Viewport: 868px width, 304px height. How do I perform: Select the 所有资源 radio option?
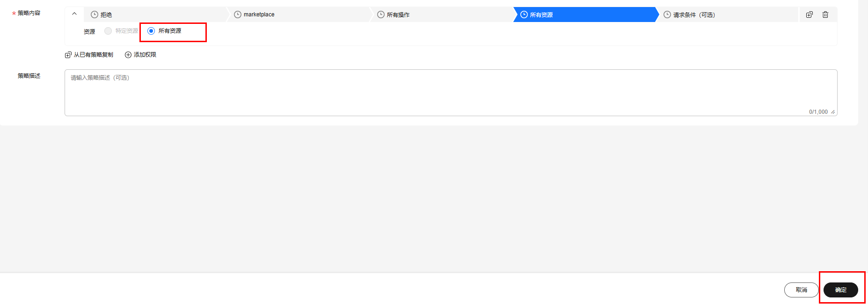pos(151,31)
